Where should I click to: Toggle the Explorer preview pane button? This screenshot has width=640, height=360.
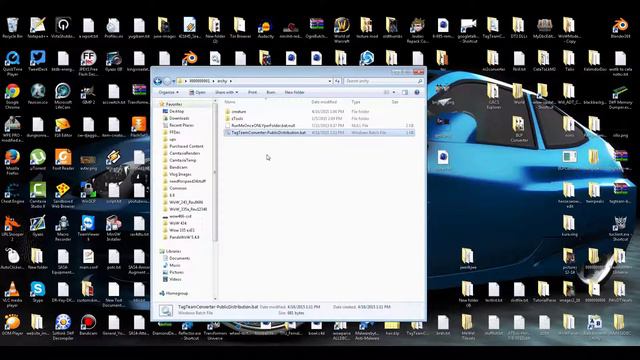[405, 92]
